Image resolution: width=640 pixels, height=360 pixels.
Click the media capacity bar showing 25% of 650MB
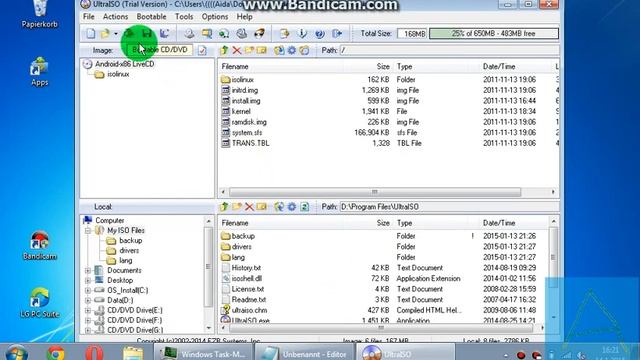[x=493, y=33]
